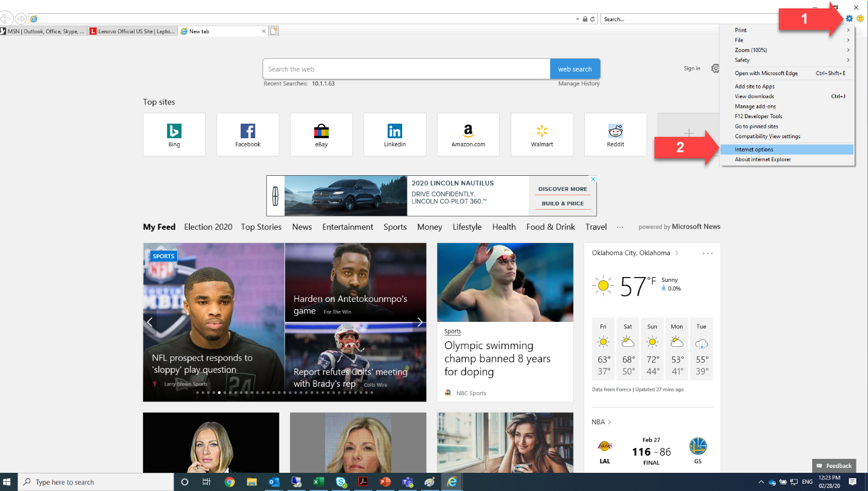This screenshot has height=491, width=868.
Task: Open the Reddit top site tile
Action: 616,135
